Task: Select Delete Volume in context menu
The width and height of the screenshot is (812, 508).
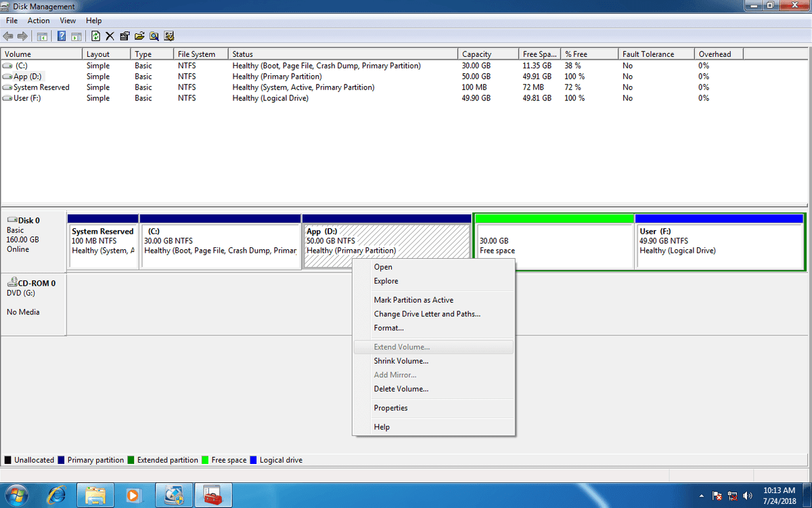Action: [401, 389]
